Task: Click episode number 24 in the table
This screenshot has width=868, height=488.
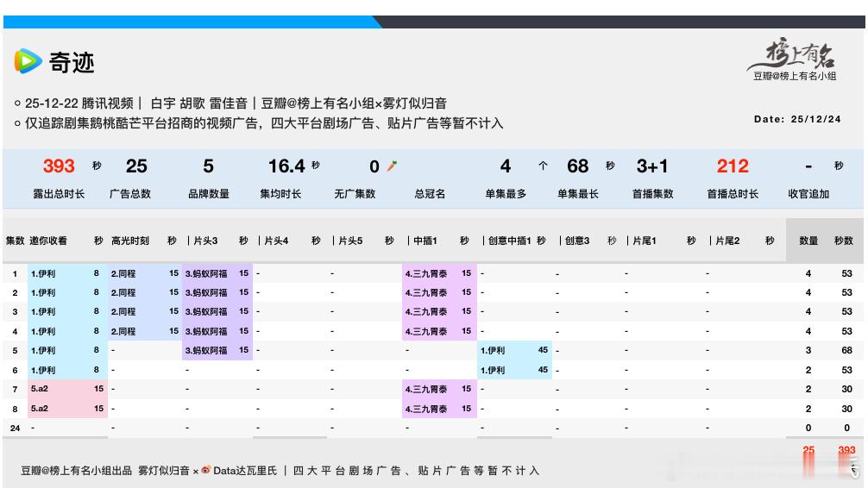Action: point(15,428)
